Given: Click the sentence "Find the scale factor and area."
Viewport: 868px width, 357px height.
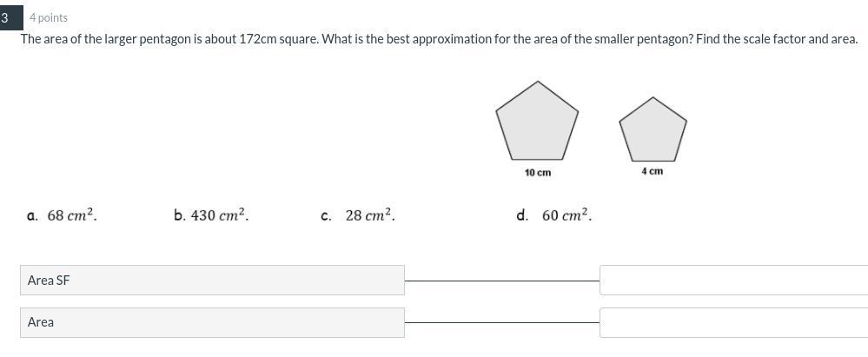Looking at the screenshot, I should click(x=778, y=40).
